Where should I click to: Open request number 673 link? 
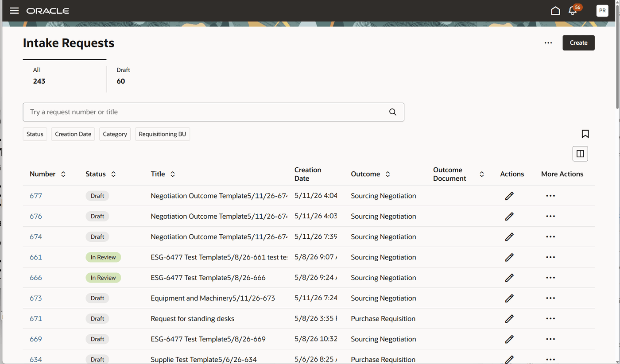36,298
